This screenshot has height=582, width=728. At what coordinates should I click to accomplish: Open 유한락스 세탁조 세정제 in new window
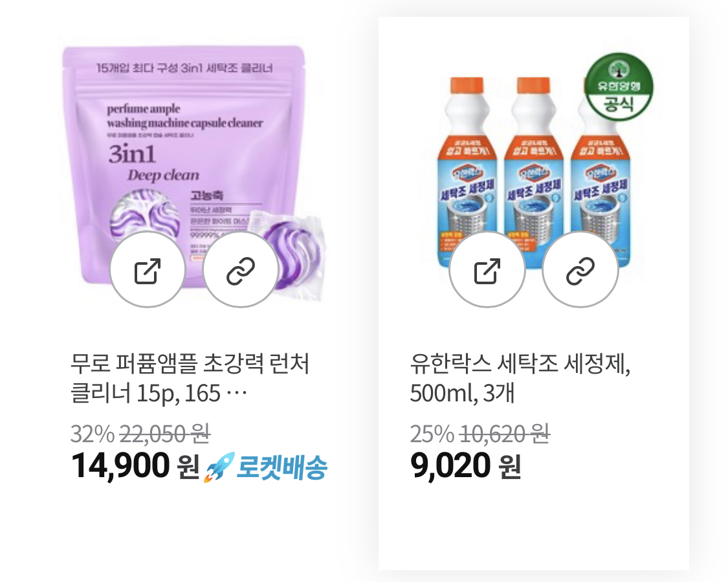coord(487,269)
